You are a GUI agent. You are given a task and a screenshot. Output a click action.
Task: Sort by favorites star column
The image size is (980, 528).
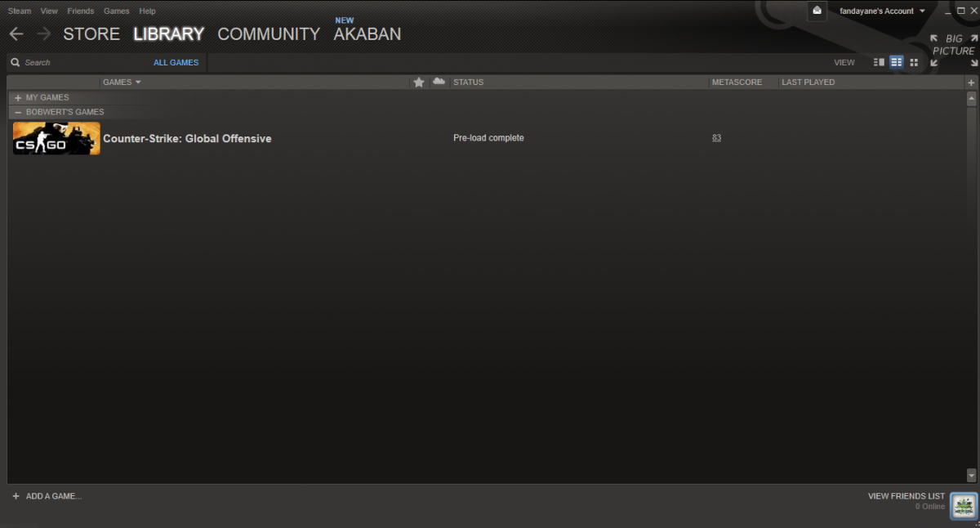coord(419,83)
